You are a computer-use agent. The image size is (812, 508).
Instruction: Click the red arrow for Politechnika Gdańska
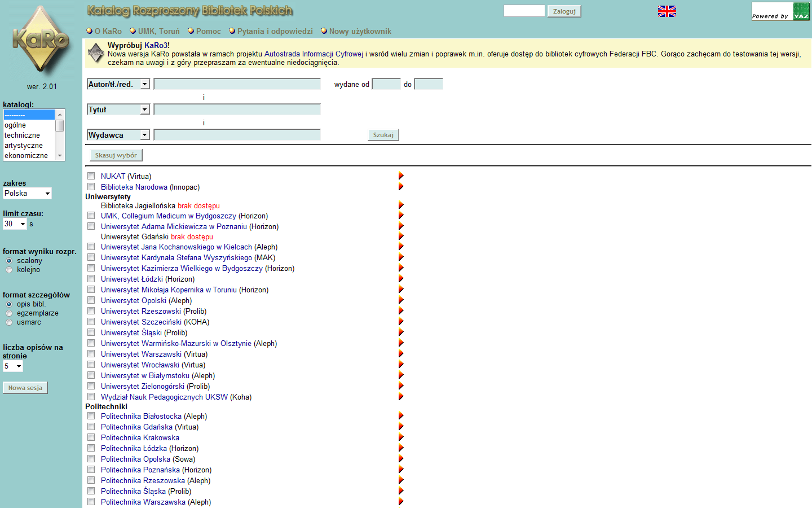pos(401,427)
